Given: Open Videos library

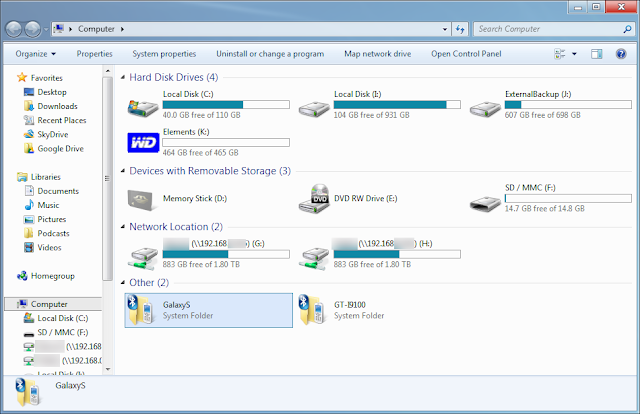Looking at the screenshot, I should [49, 247].
